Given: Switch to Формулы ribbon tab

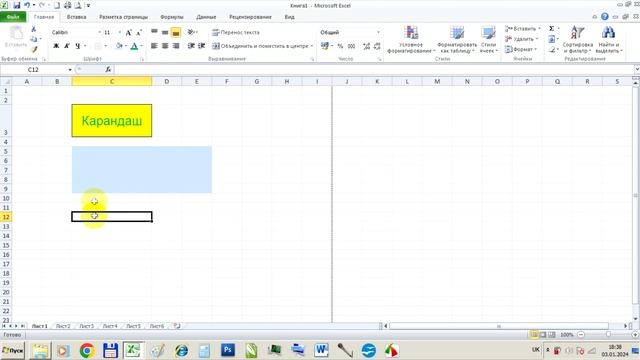Looking at the screenshot, I should coord(172,17).
